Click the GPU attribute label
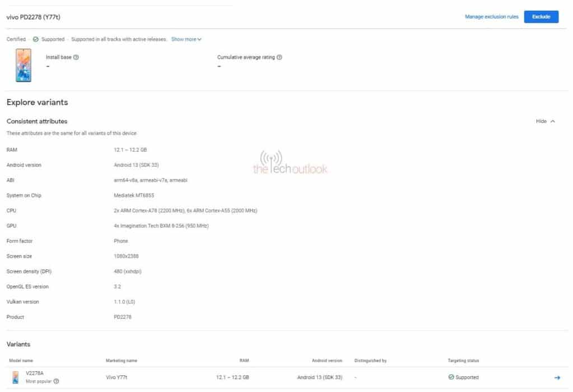The width and height of the screenshot is (573, 392). click(11, 226)
